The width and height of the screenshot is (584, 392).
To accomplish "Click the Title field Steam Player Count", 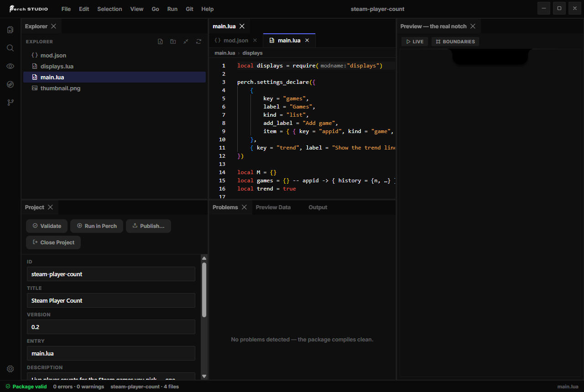I will coord(111,300).
